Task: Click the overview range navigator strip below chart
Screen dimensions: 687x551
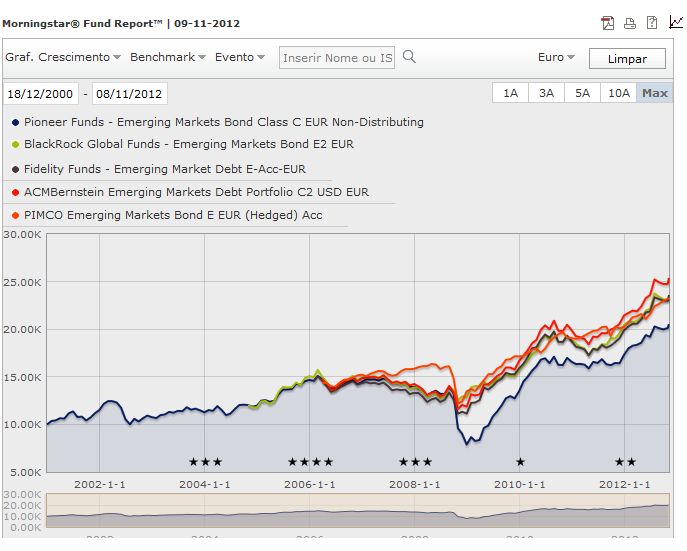Action: pos(358,510)
